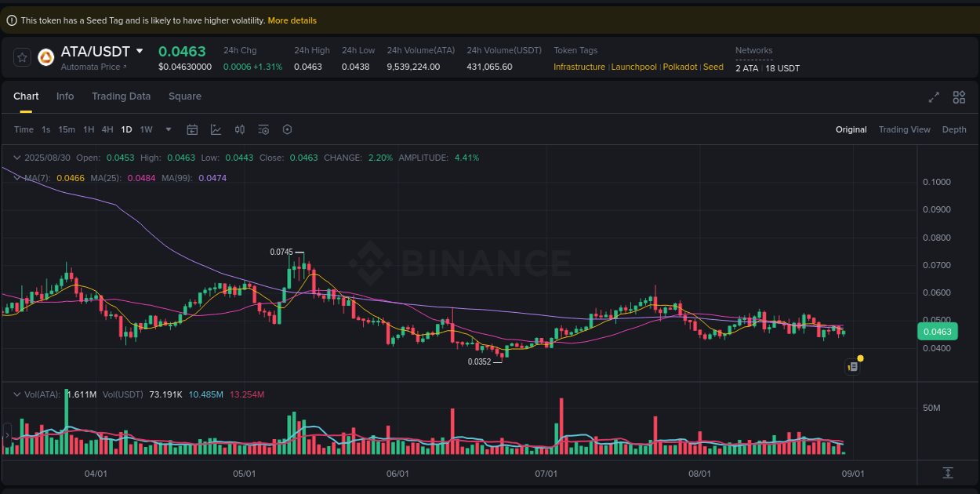980x494 pixels.
Task: Switch to the Trading Data tab
Action: [122, 96]
